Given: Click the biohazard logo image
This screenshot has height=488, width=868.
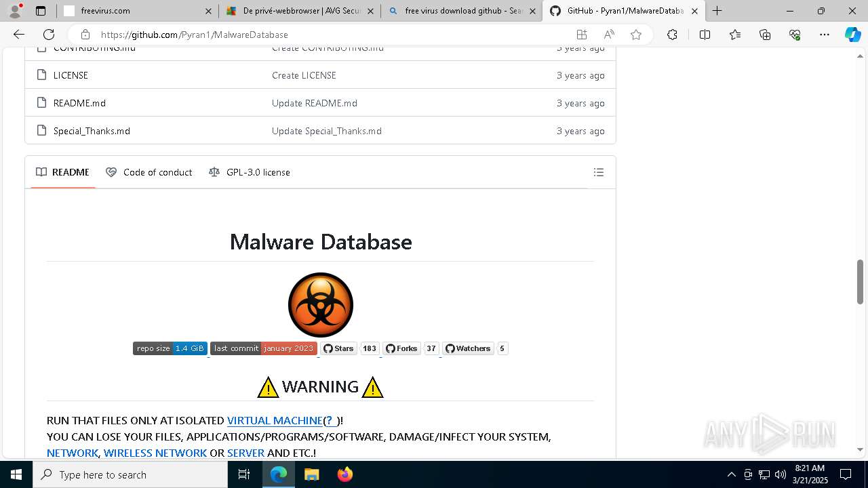Looking at the screenshot, I should (321, 305).
